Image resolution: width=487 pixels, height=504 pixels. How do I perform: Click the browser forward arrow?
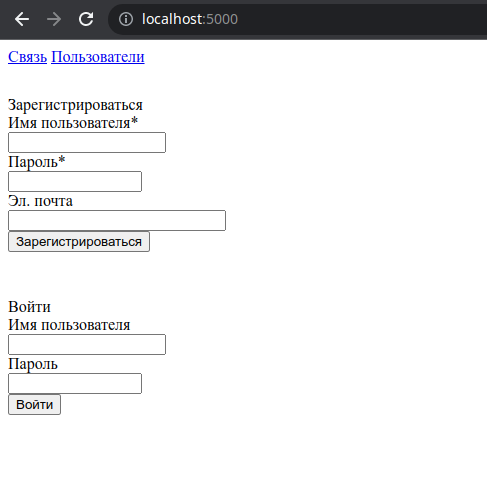click(54, 19)
